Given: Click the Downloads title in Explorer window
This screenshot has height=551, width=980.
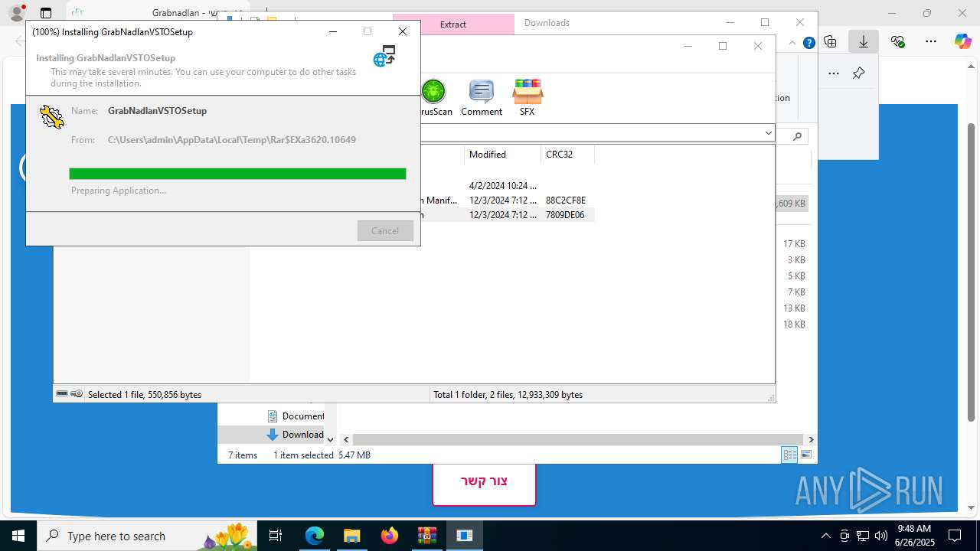Looking at the screenshot, I should pos(547,23).
